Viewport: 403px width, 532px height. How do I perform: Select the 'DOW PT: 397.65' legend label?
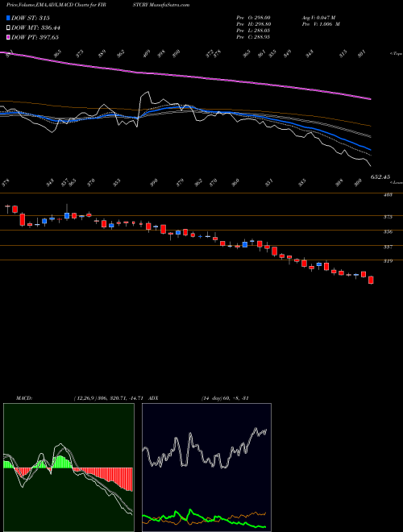point(35,37)
